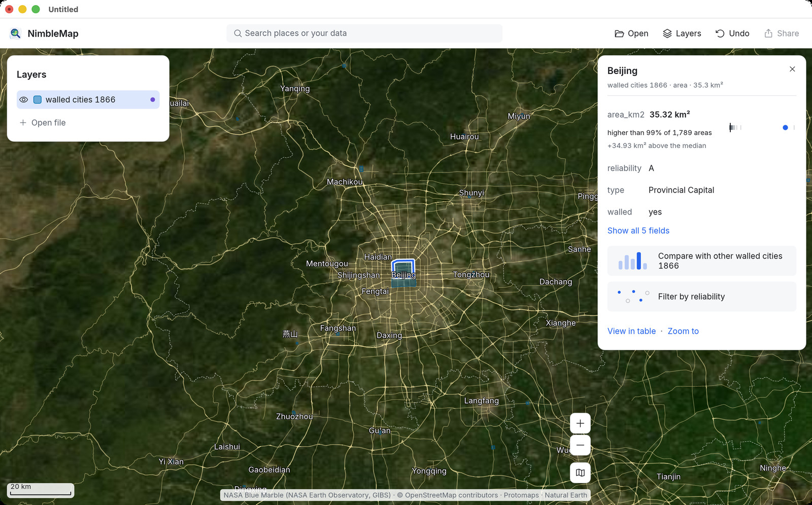The height and width of the screenshot is (505, 812).
Task: Hide the walled cities 1866 layer with the eye icon
Action: (x=23, y=100)
